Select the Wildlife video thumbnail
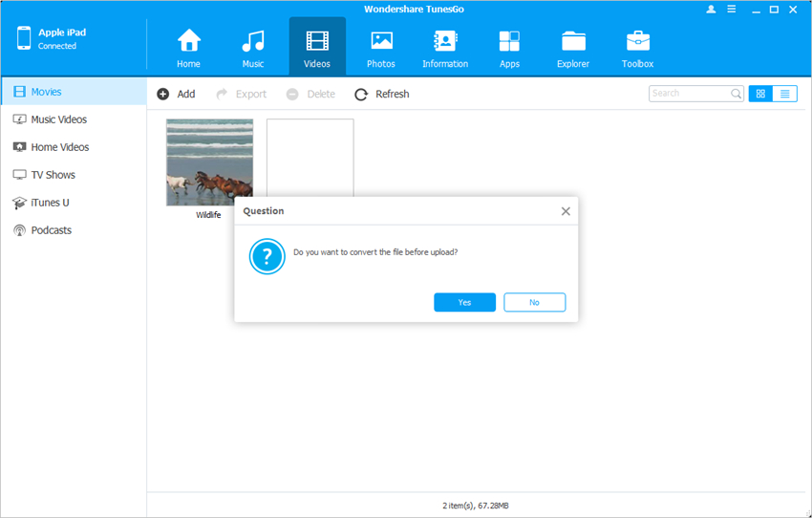This screenshot has width=812, height=518. click(x=209, y=162)
